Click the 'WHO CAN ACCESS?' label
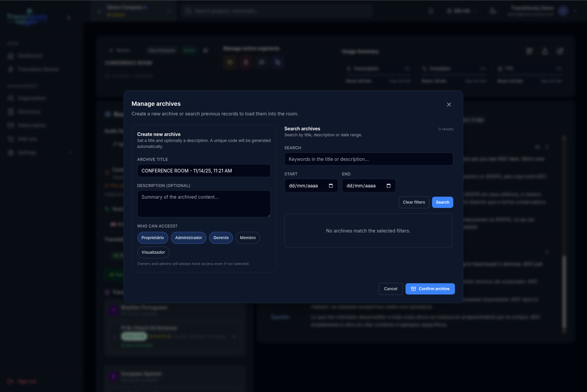This screenshot has height=392, width=587. 157,226
